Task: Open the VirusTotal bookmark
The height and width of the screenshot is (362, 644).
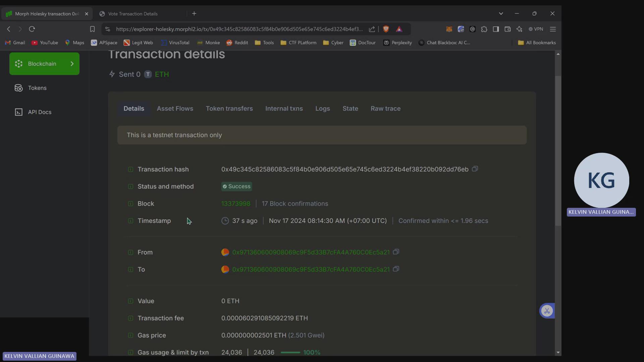Action: pos(175,43)
